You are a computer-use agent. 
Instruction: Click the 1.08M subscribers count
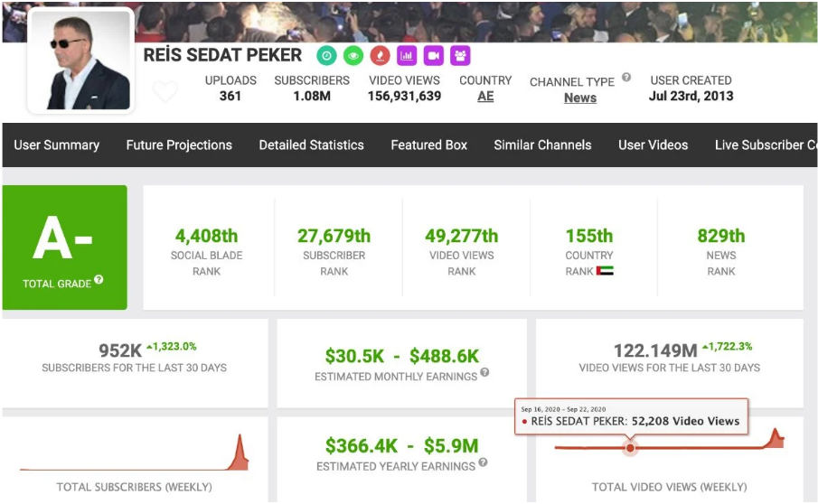312,97
